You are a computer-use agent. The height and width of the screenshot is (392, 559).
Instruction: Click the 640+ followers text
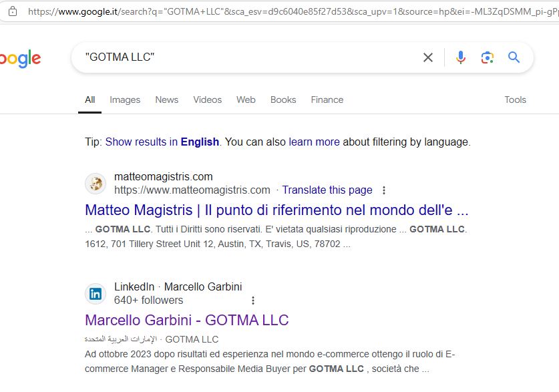(x=149, y=300)
